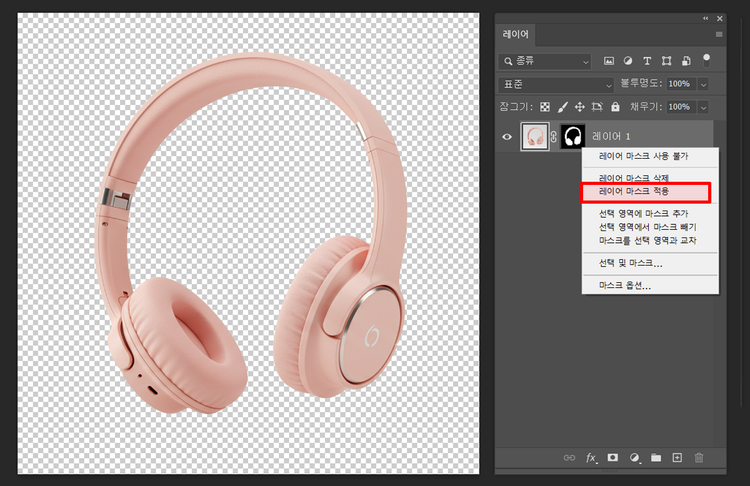Delete layer with trash icon

699,458
